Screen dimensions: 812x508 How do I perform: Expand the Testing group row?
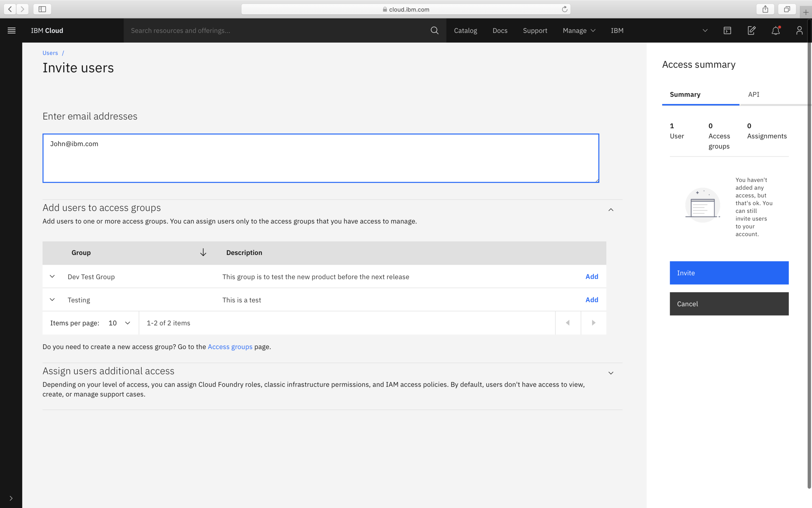click(x=52, y=300)
